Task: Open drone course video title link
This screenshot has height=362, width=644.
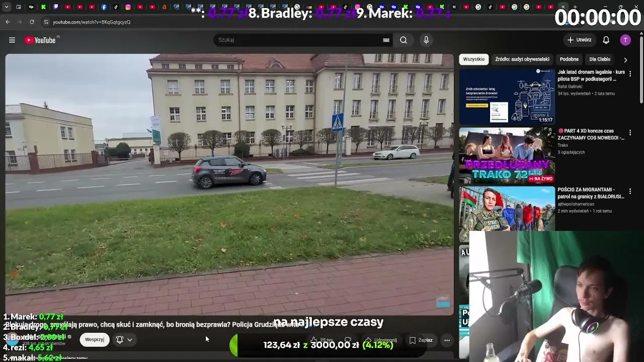Action: click(591, 76)
